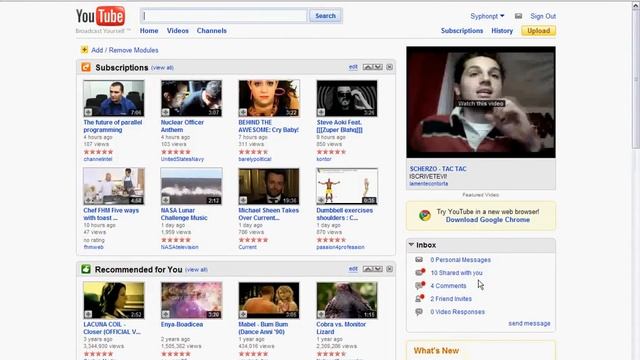Open 0 Personal Messages link
Viewport: 640px width, 360px height.
(x=460, y=260)
